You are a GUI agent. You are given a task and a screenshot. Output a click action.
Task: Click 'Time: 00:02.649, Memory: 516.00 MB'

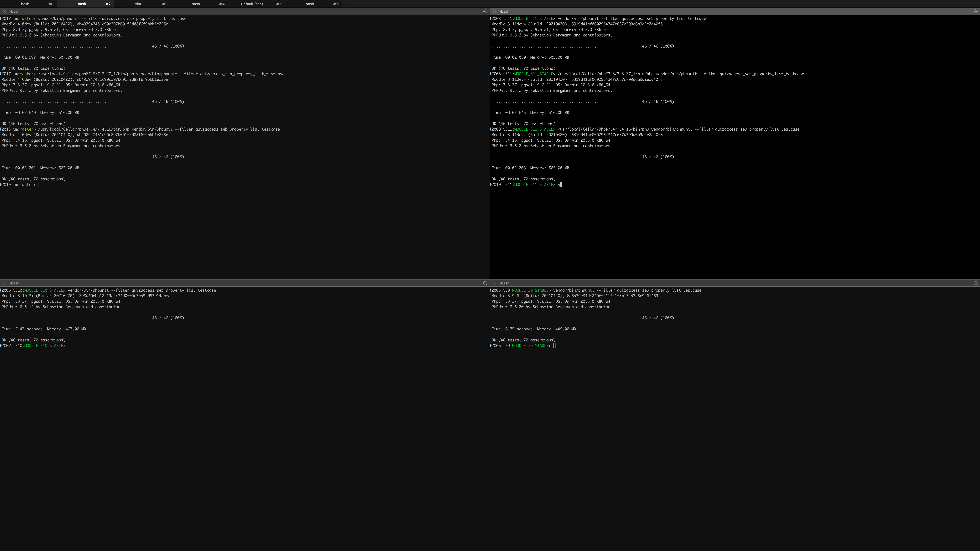(40, 113)
